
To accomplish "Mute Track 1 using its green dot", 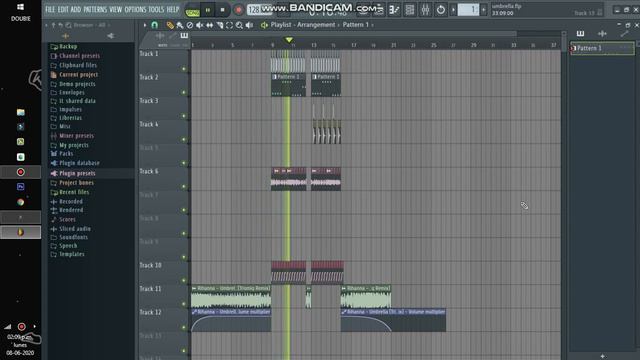I will (x=184, y=69).
